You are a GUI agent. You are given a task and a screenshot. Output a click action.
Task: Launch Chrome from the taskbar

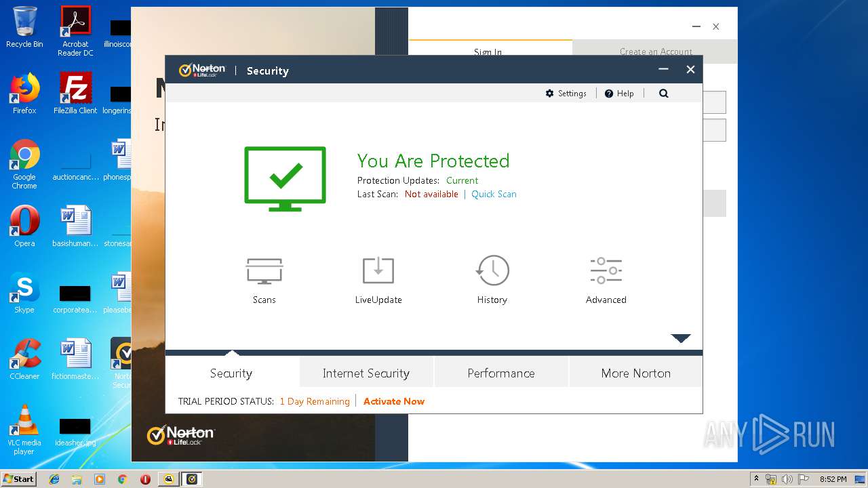point(122,479)
